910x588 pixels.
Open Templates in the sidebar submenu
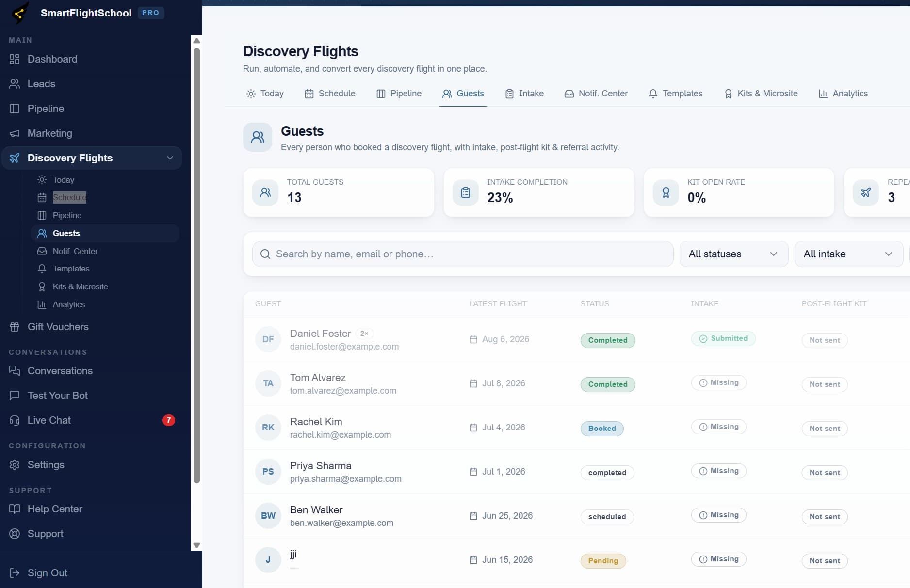point(71,269)
